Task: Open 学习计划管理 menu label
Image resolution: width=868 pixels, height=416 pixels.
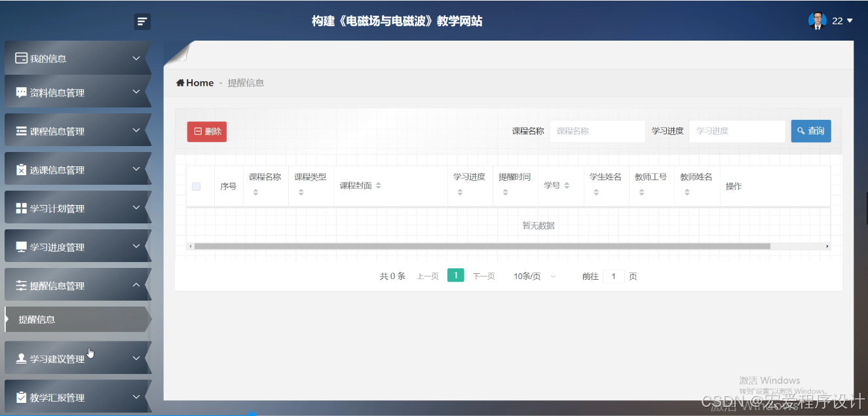Action: [57, 208]
